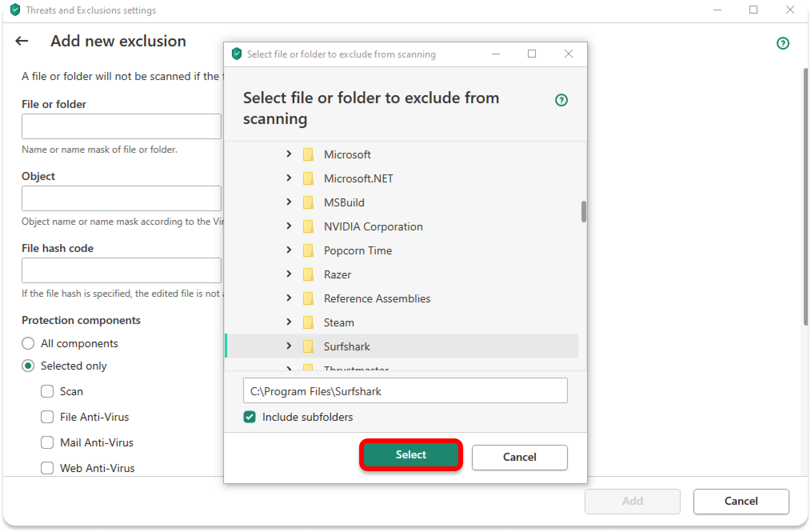The width and height of the screenshot is (811, 532).
Task: Expand the NVIDIA Corporation folder
Action: coord(289,226)
